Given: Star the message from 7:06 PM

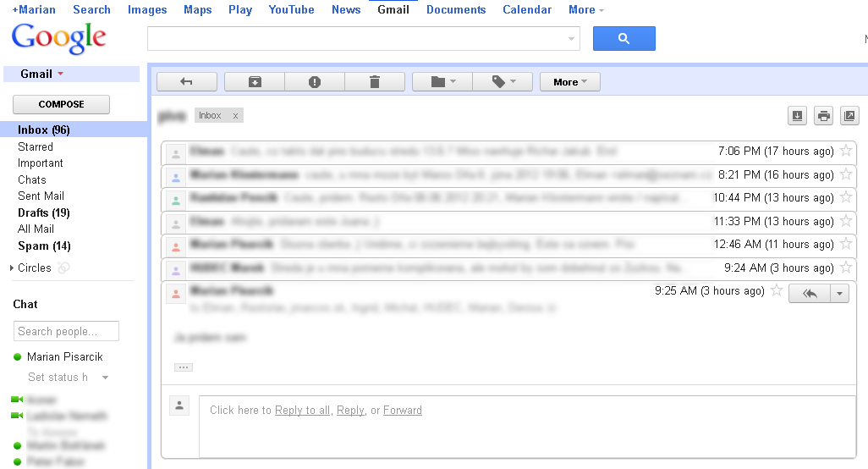Looking at the screenshot, I should click(x=846, y=151).
